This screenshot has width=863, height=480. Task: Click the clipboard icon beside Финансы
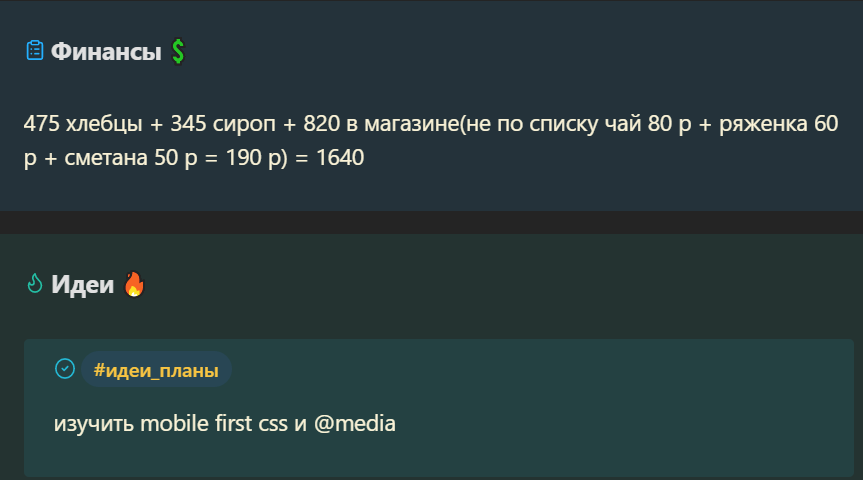tap(35, 51)
